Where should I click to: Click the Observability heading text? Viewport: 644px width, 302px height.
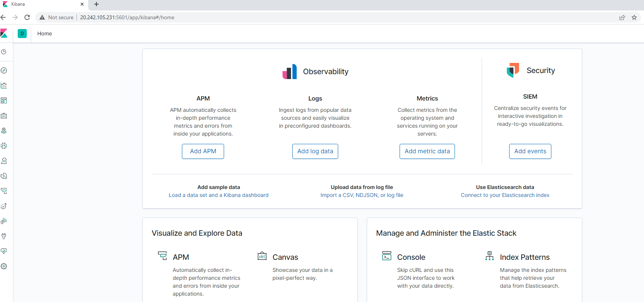326,72
